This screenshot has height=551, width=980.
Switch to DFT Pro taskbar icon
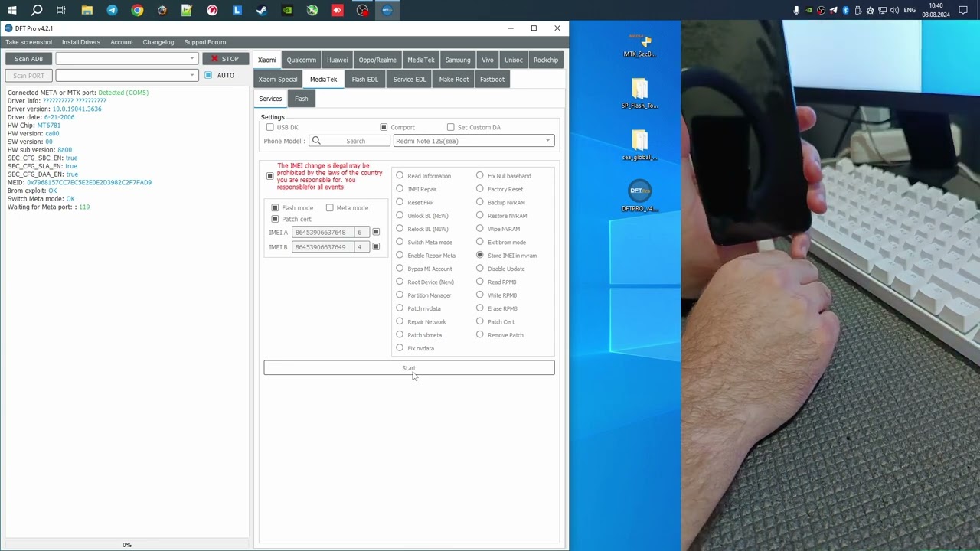coord(387,10)
